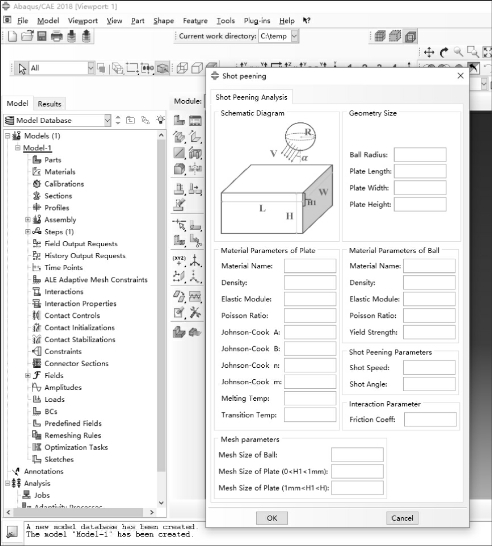Open the work directory dropdown
Viewport: 492px width, 546px height.
[295, 36]
